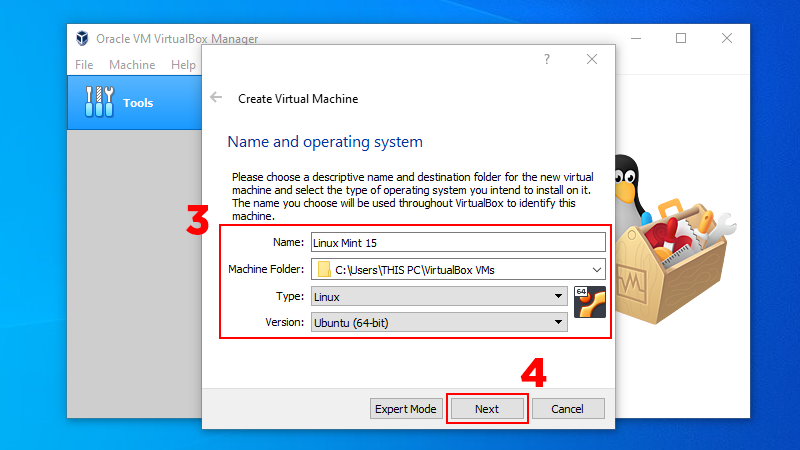The image size is (800, 450).
Task: Click the 'Create Virtual Machine' title text
Action: point(298,98)
